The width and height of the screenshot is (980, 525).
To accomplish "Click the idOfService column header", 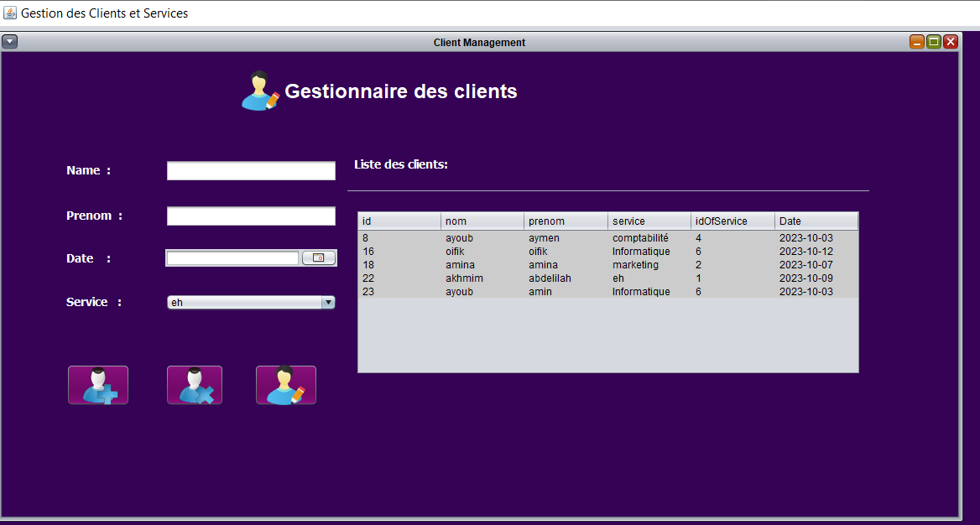I will (x=733, y=221).
